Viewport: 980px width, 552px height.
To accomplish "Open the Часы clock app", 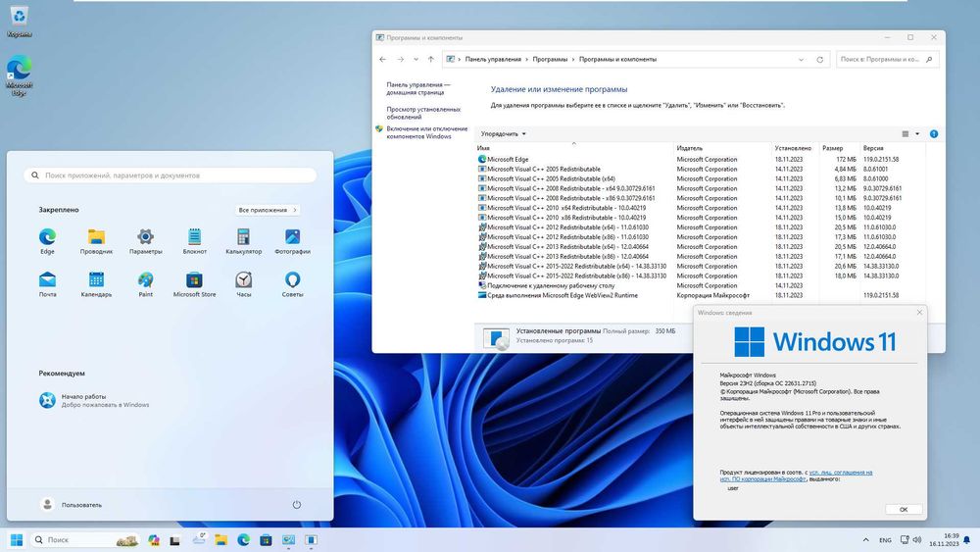I will [x=243, y=283].
